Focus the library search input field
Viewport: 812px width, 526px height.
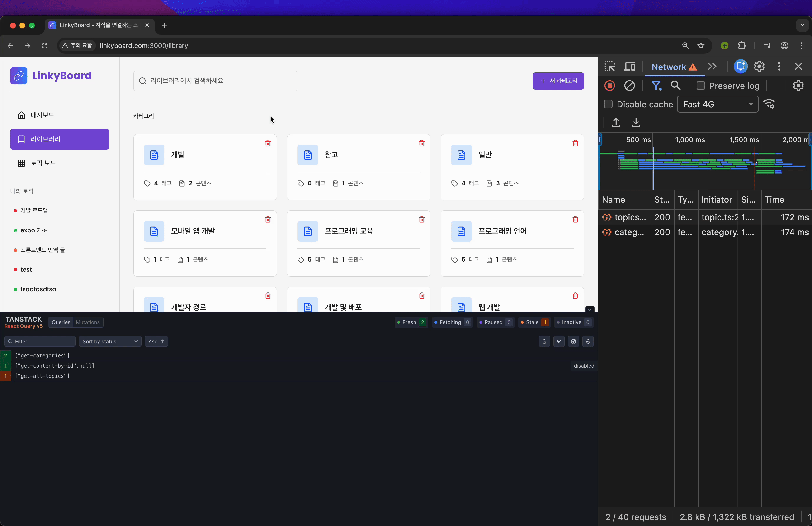click(x=215, y=81)
